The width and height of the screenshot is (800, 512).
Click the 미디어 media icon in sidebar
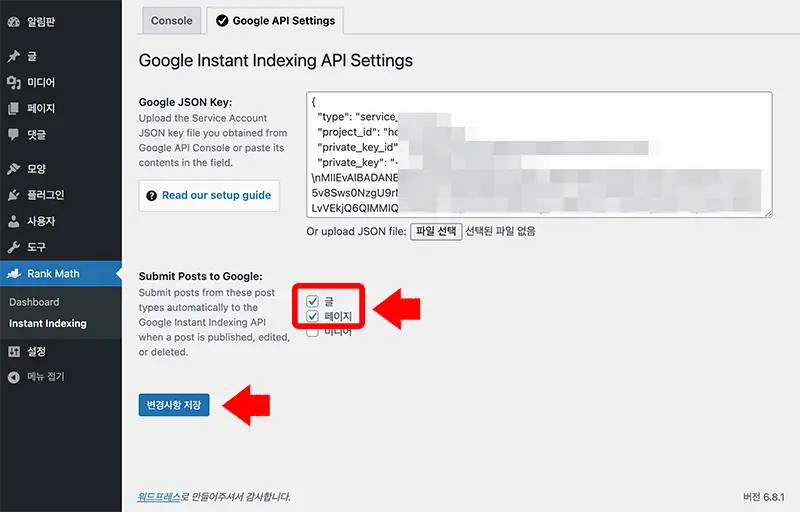[14, 82]
